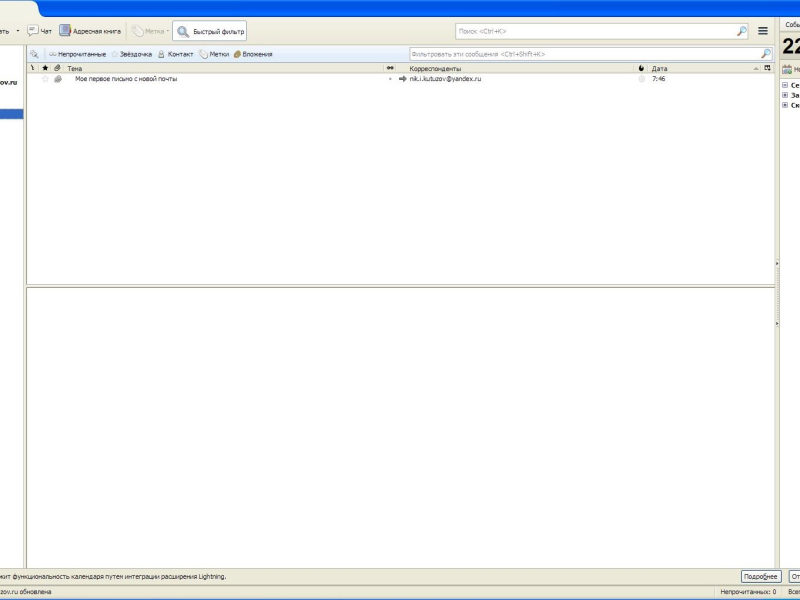Sort by the junk status flame column header
This screenshot has width=800, height=600.
click(641, 68)
